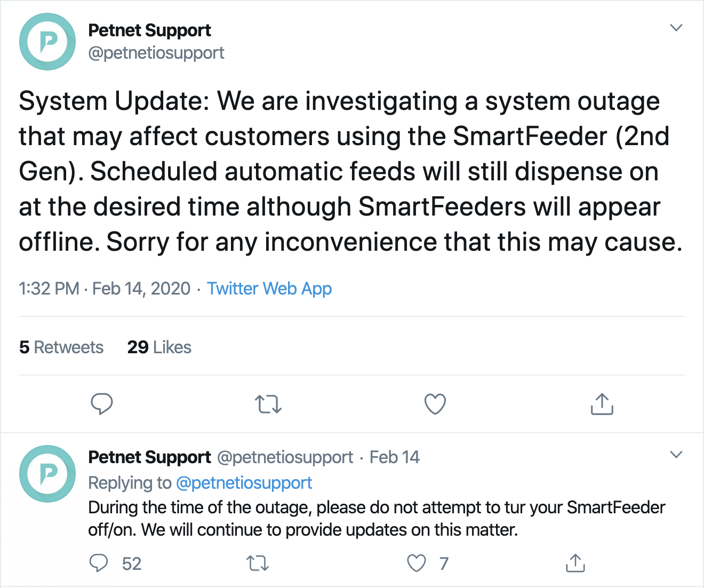Click the Petnet Support name in reply tweet

click(x=149, y=457)
